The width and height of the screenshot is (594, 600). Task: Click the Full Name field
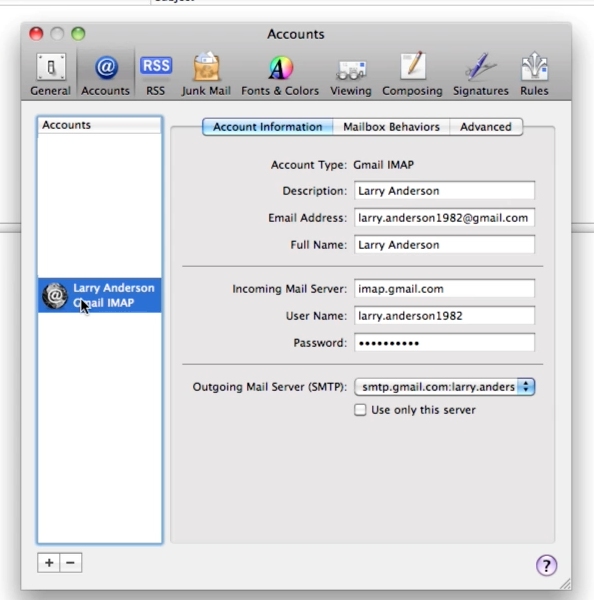(x=444, y=245)
